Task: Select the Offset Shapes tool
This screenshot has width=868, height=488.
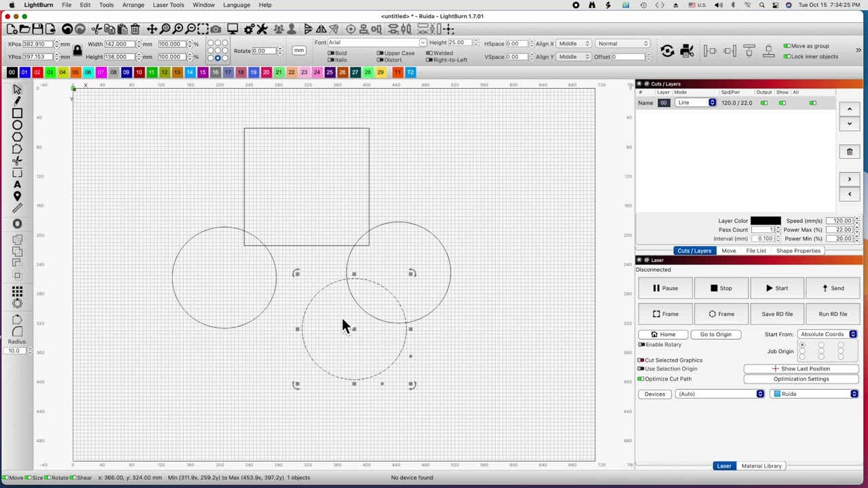Action: coord(17,224)
